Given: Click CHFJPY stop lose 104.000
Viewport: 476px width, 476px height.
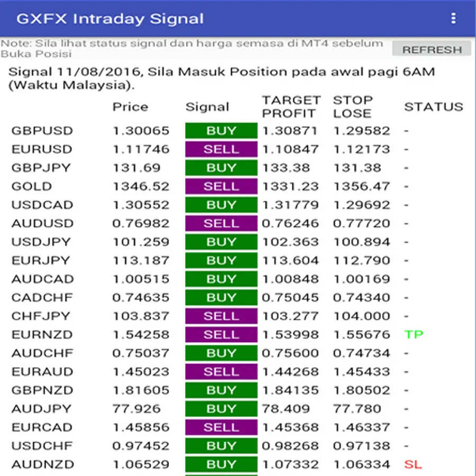Looking at the screenshot, I should [362, 316].
